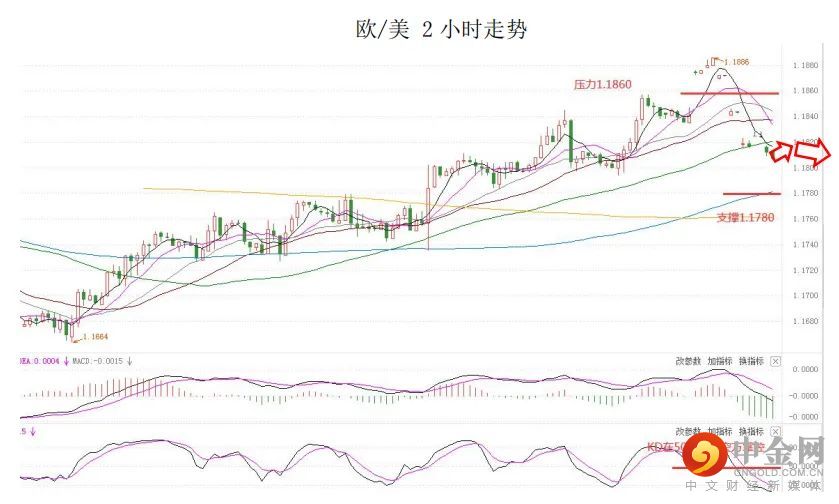Image resolution: width=839 pixels, height=504 pixels.
Task: Click 加指标 in the MACD panel
Action: tap(720, 362)
